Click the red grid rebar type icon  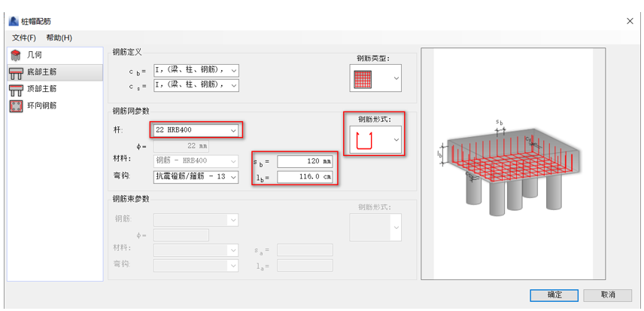[x=363, y=78]
